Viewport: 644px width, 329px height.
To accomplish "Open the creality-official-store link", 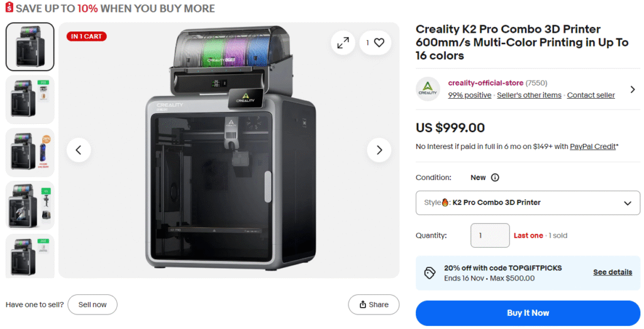I will click(x=485, y=83).
